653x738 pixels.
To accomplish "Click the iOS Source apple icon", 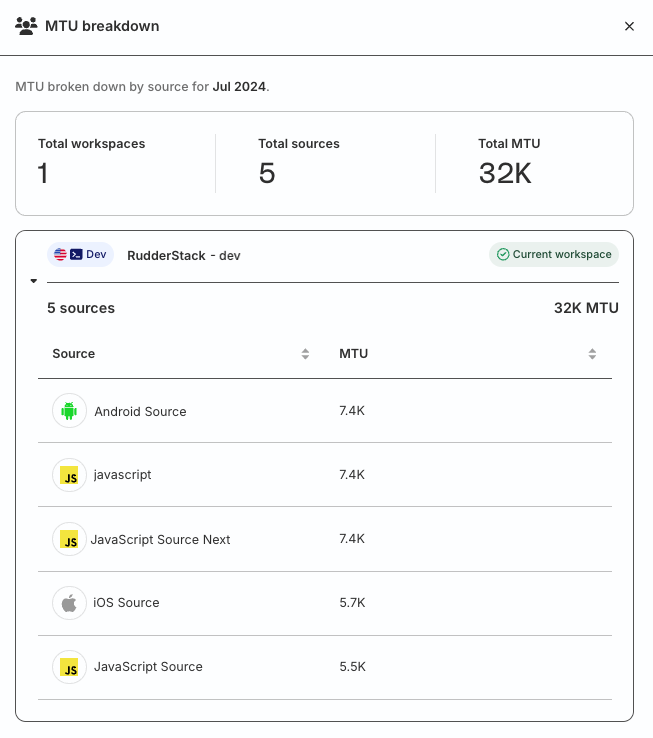I will point(69,603).
